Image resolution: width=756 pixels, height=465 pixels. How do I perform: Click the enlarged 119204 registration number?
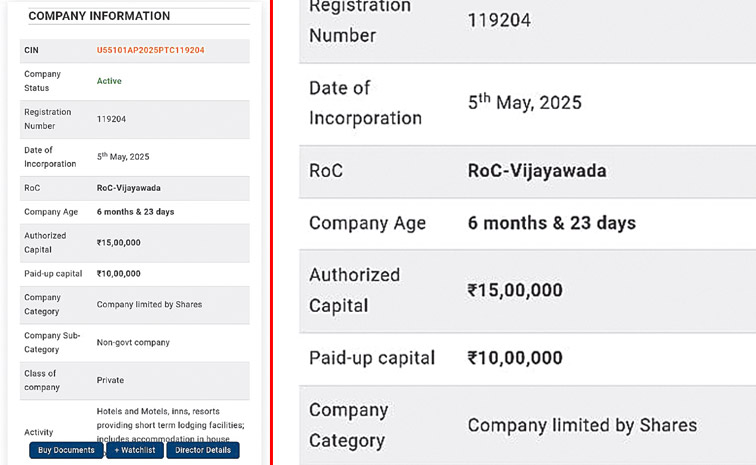[499, 20]
